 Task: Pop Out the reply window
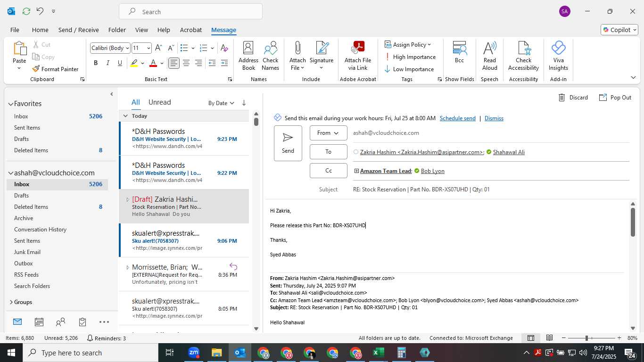click(x=615, y=98)
